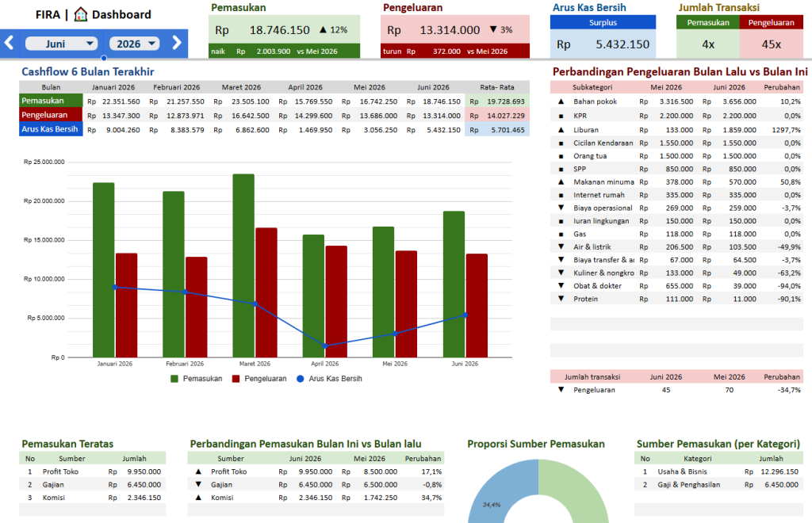Viewport: 812px width, 523px height.
Task: Click the down arrow in Jumlah transaksi Pengeluaran row
Action: tap(561, 390)
